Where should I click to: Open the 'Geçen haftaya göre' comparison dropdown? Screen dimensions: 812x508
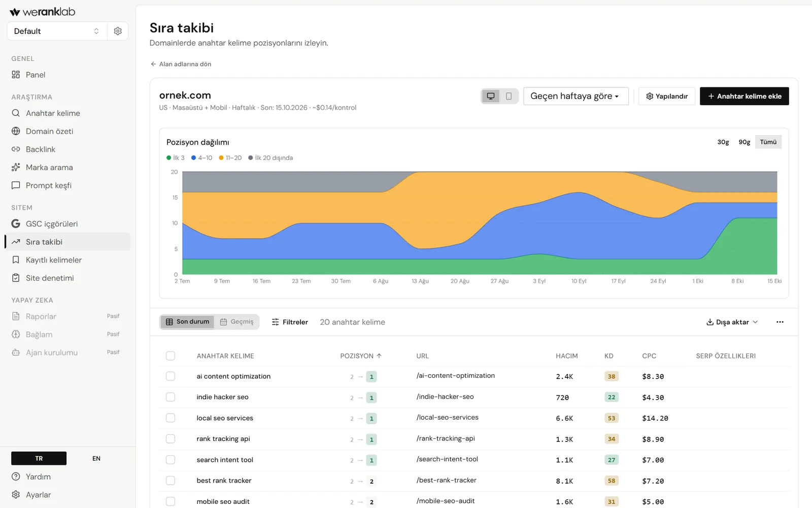coord(576,96)
